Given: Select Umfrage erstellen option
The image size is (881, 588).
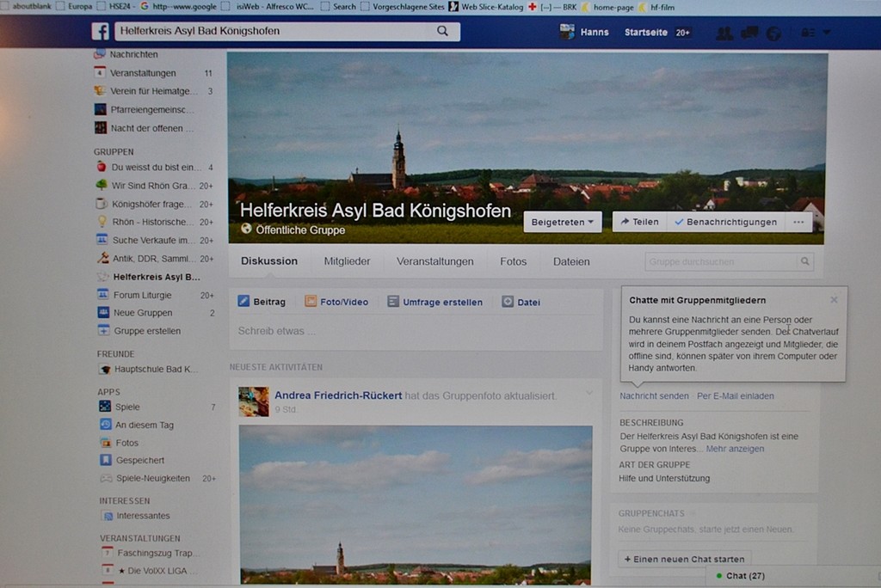Looking at the screenshot, I should [434, 302].
